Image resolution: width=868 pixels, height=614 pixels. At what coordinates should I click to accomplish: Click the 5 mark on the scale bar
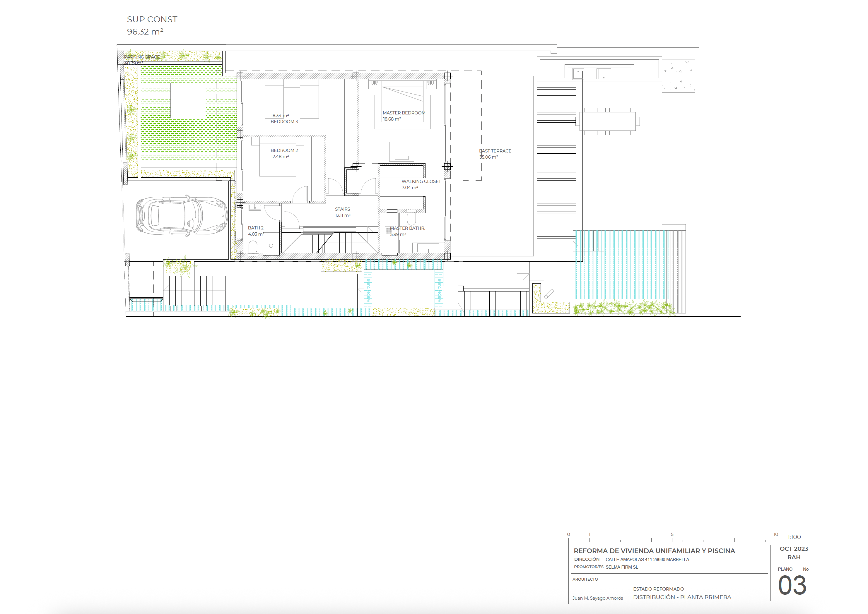[672, 534]
